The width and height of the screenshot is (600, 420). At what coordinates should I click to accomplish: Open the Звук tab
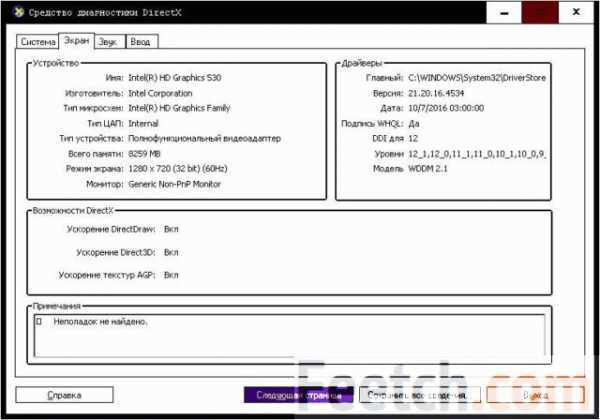click(108, 42)
